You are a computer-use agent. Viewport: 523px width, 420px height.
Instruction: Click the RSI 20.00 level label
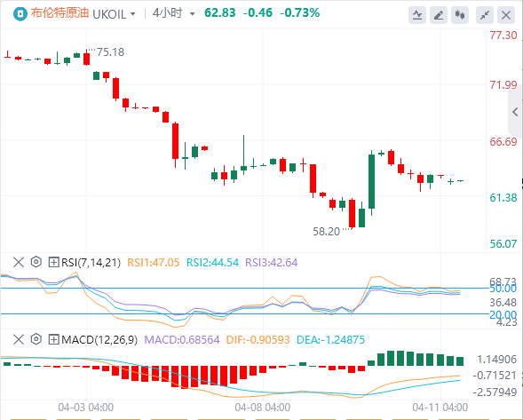click(x=503, y=314)
